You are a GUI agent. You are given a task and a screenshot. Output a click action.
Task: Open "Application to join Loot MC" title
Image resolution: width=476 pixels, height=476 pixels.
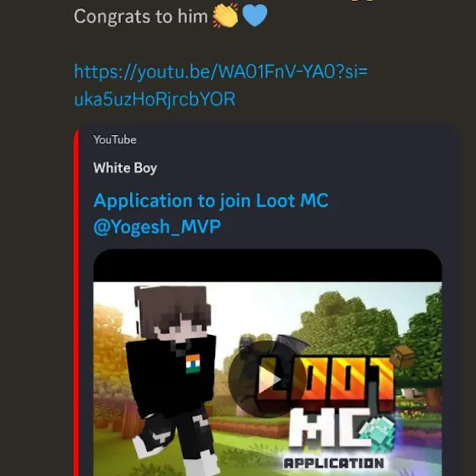click(211, 201)
